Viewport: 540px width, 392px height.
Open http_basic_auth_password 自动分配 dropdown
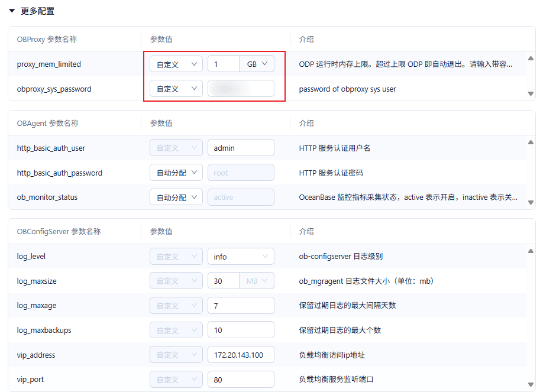(x=176, y=173)
